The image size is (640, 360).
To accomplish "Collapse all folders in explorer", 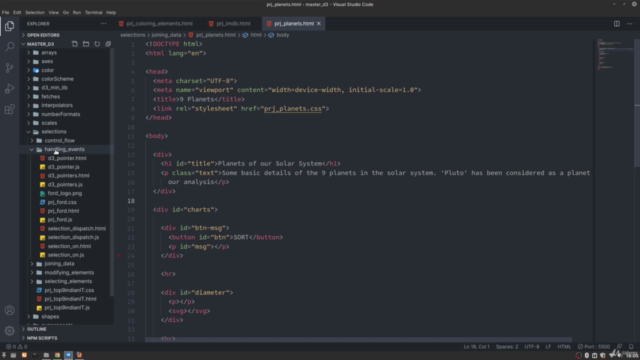I will click(x=108, y=44).
